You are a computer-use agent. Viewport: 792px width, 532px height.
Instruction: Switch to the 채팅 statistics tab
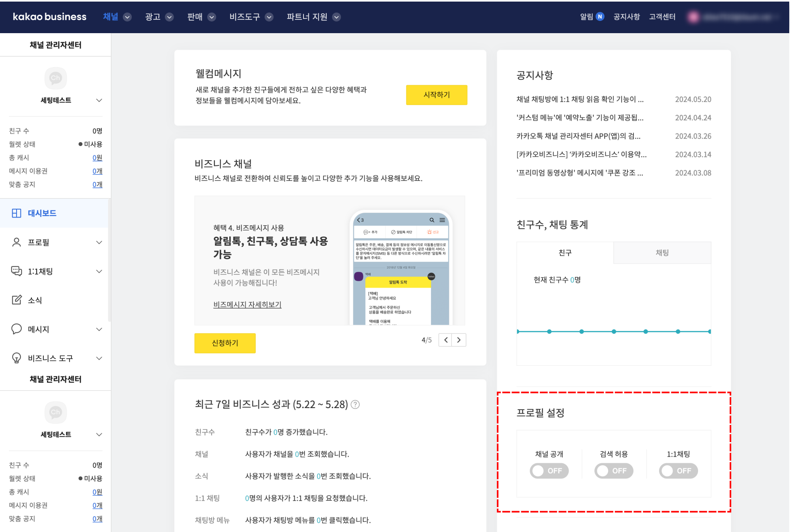point(662,253)
